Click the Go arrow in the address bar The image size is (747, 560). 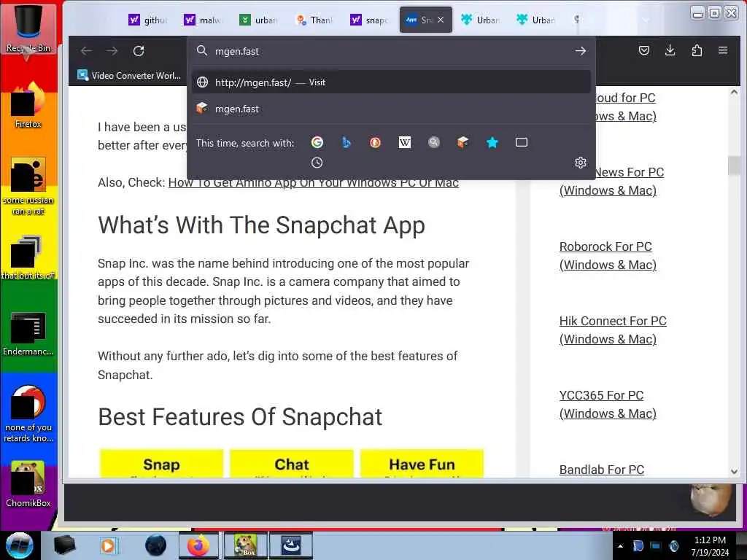pos(580,51)
